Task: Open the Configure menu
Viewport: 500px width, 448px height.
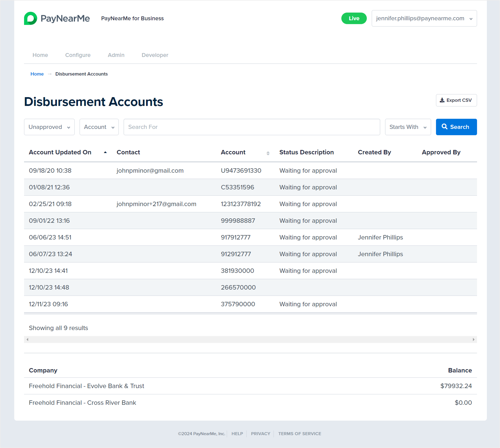Action: [78, 55]
